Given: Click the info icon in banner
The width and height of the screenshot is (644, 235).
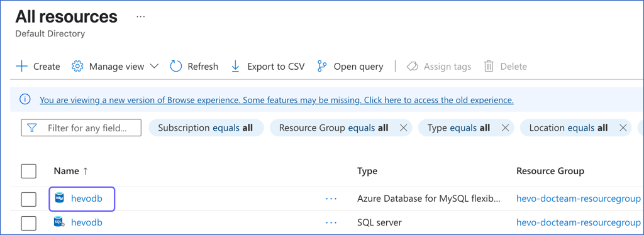Looking at the screenshot, I should pyautogui.click(x=25, y=100).
